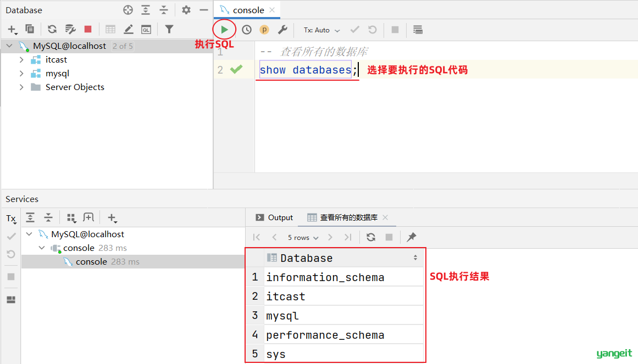Click the commit checkmark in Services side strip

(x=12, y=236)
